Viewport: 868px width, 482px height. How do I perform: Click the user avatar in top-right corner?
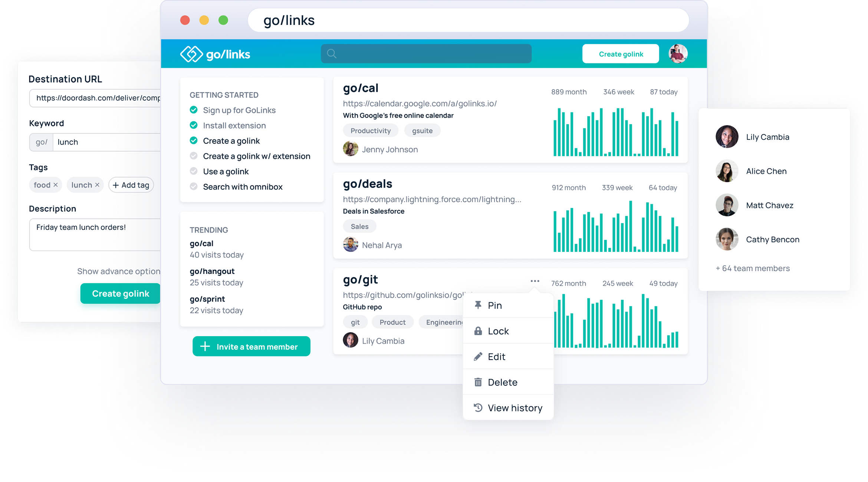pyautogui.click(x=677, y=55)
